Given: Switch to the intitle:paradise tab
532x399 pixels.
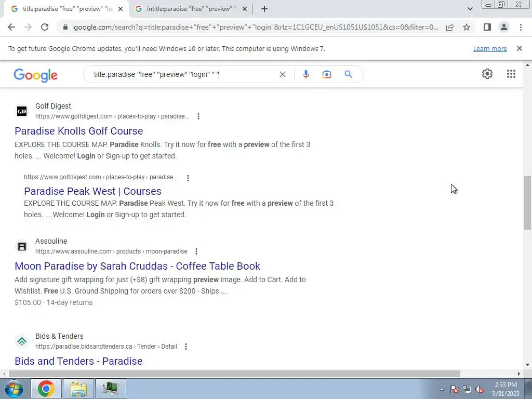Looking at the screenshot, I should pos(191,9).
